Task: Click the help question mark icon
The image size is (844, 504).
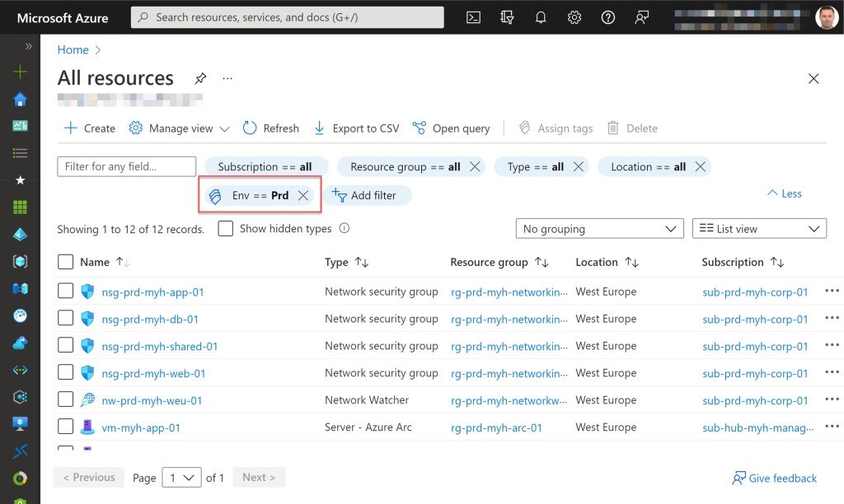Action: click(608, 17)
